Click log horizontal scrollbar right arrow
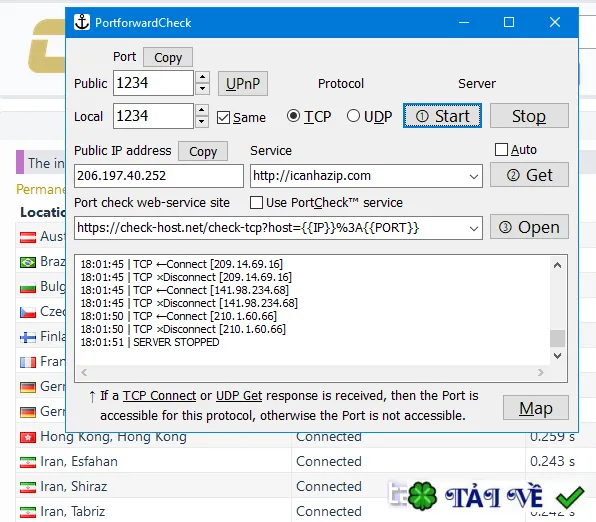 (x=541, y=373)
